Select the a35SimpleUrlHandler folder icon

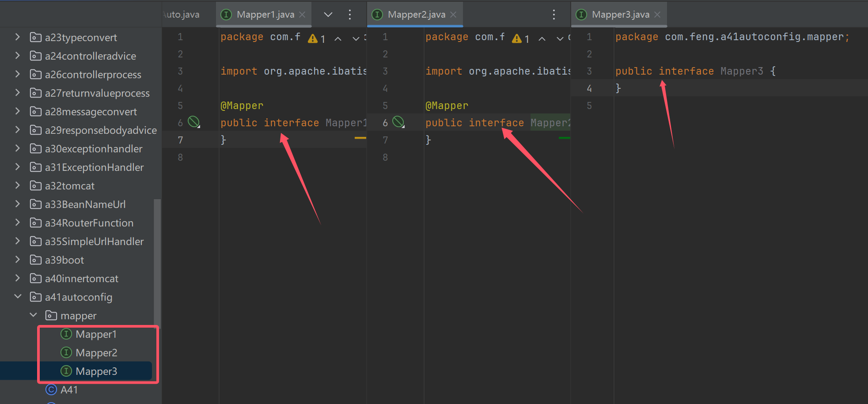[36, 241]
